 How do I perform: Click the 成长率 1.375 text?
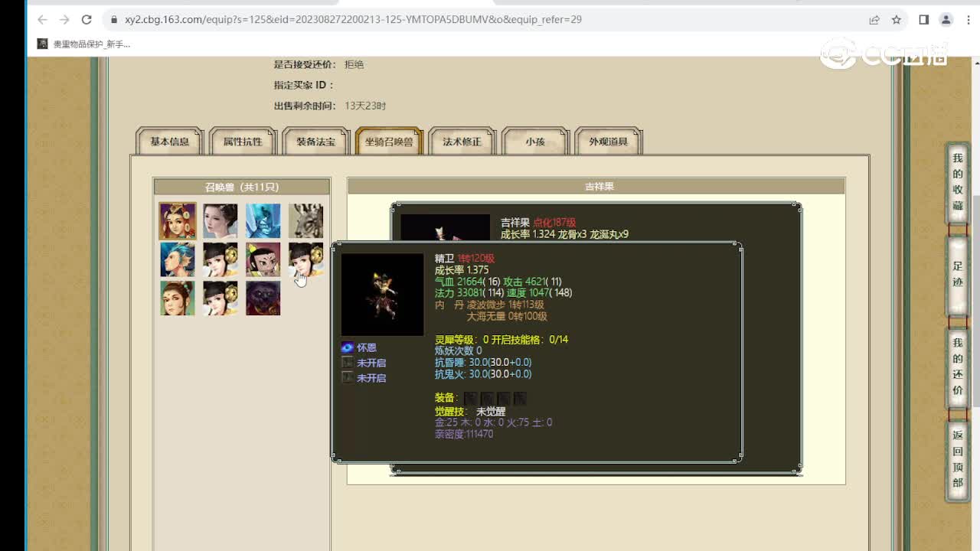tap(462, 270)
